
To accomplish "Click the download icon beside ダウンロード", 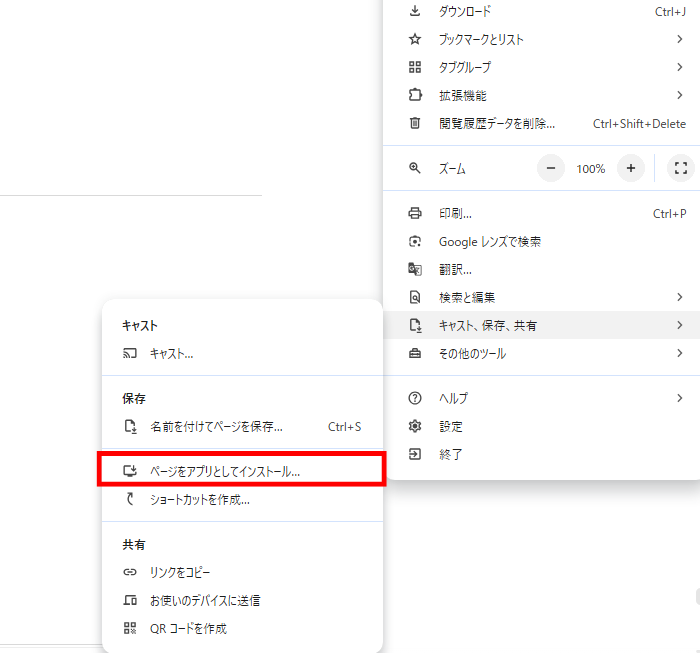I will (415, 12).
